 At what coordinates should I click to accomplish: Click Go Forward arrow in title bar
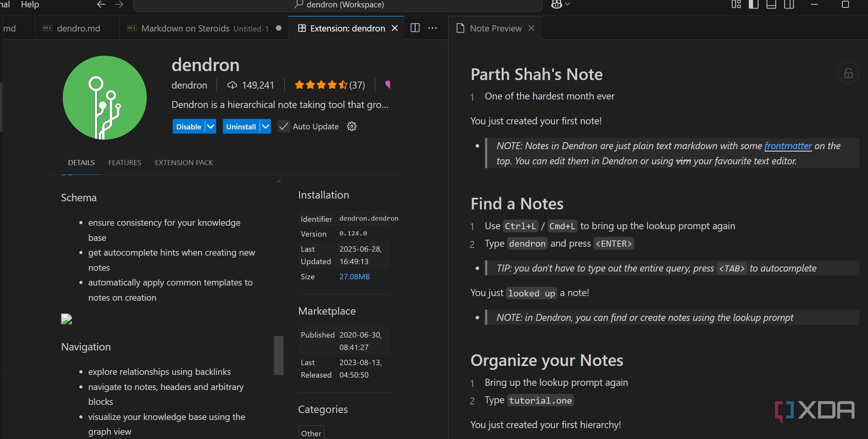pos(119,5)
